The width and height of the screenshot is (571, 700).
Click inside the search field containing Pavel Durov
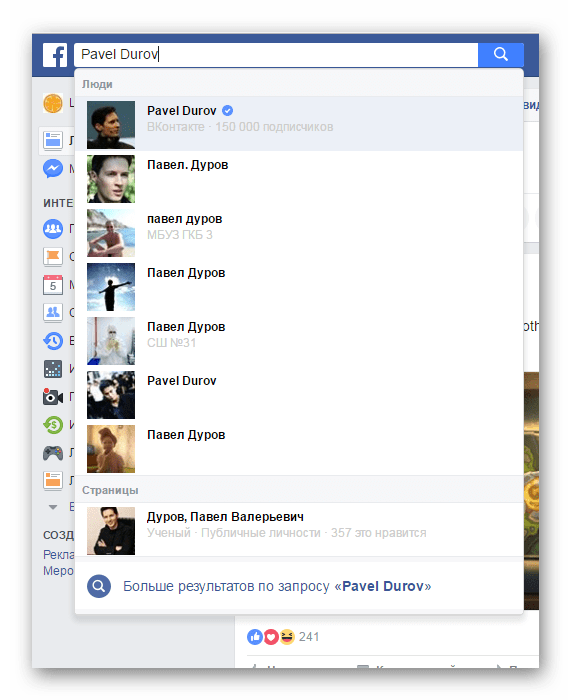(x=276, y=54)
